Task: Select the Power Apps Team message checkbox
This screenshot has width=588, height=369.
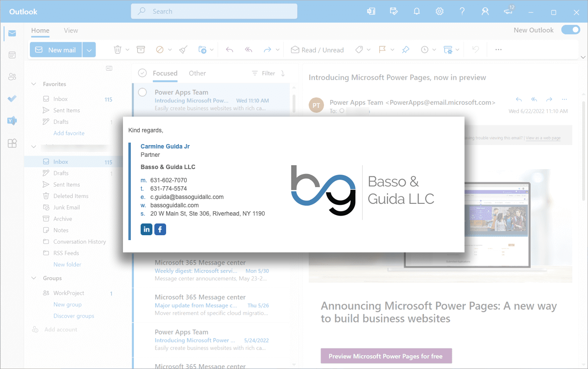Action: (142, 92)
